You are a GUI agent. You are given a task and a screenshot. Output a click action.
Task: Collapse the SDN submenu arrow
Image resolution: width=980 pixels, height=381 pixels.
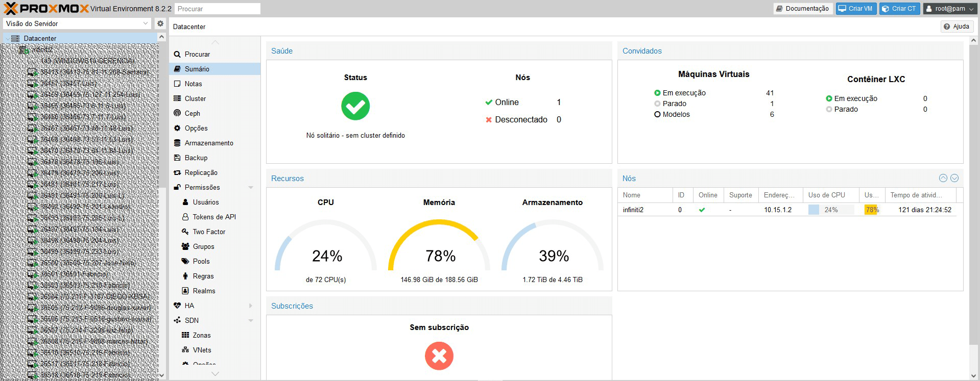[x=251, y=320]
